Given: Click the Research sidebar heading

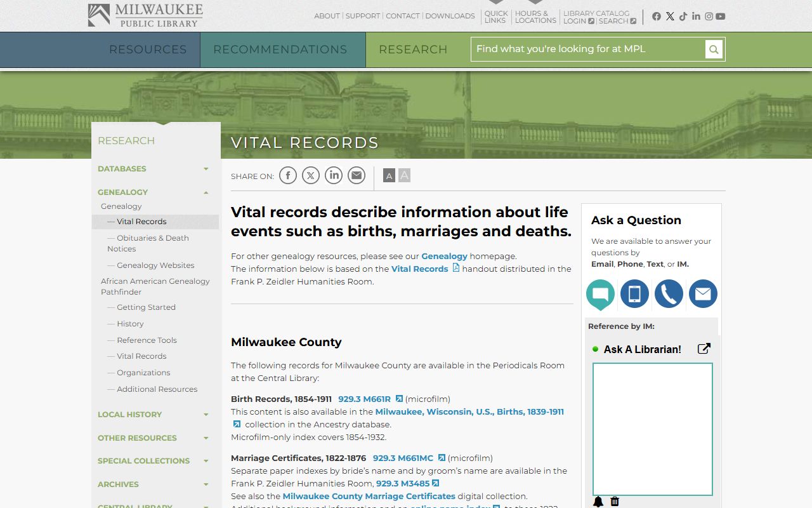Looking at the screenshot, I should tap(126, 141).
